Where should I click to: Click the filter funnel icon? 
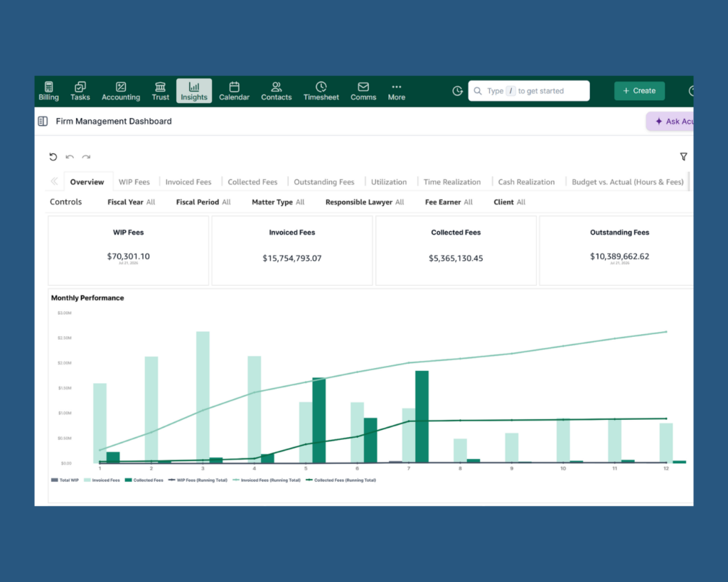pyautogui.click(x=683, y=157)
